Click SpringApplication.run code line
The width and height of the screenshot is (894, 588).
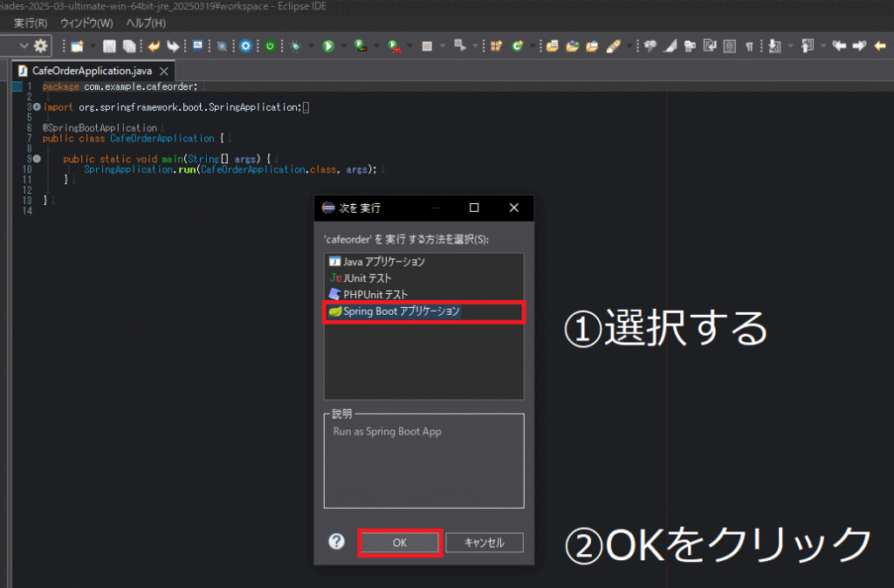pos(230,170)
